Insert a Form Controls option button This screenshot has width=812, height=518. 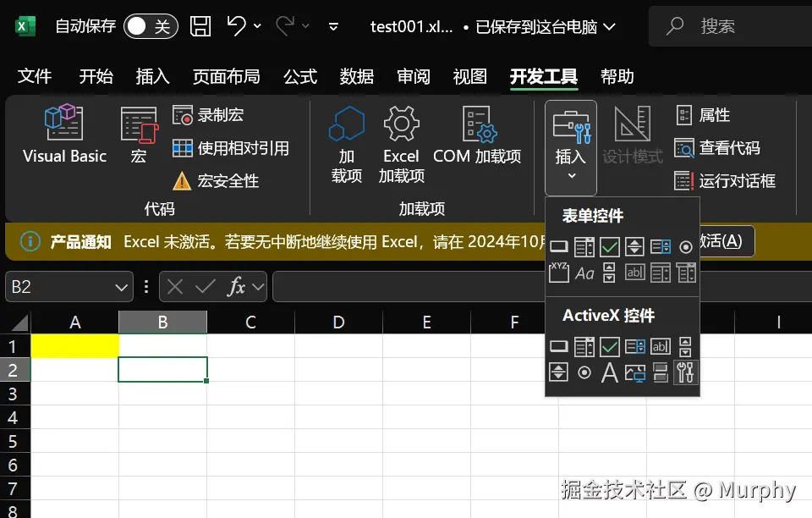tap(686, 247)
